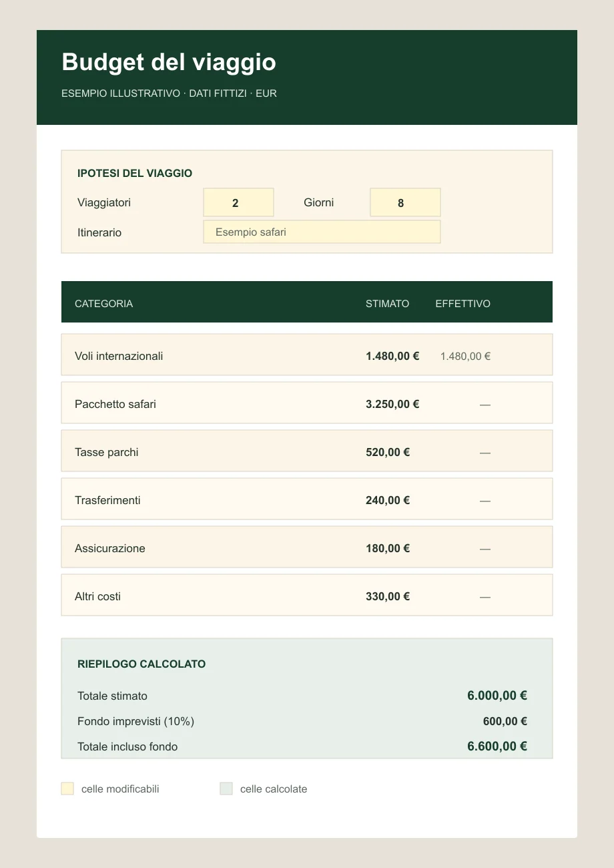This screenshot has width=614, height=868.
Task: Click the Giorni input field showing 8
Action: 405,202
